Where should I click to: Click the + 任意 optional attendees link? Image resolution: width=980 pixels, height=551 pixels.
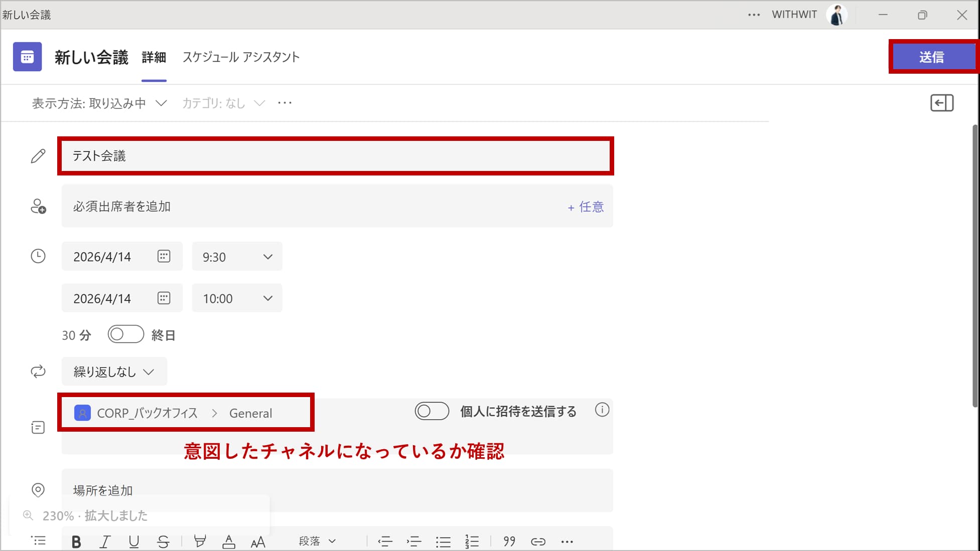pos(585,207)
